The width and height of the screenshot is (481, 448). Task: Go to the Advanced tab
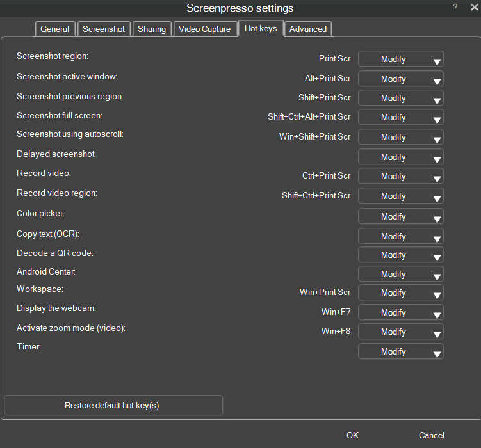click(x=308, y=29)
